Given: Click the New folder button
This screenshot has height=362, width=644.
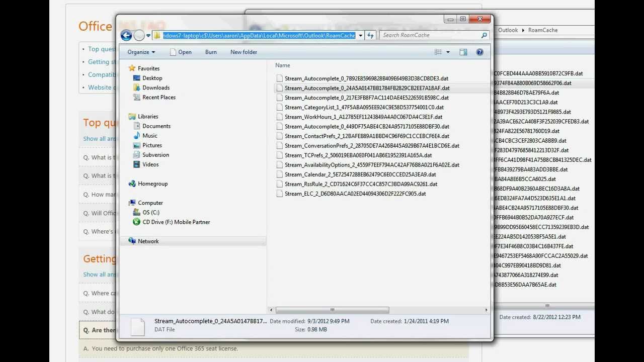Looking at the screenshot, I should coord(244,52).
